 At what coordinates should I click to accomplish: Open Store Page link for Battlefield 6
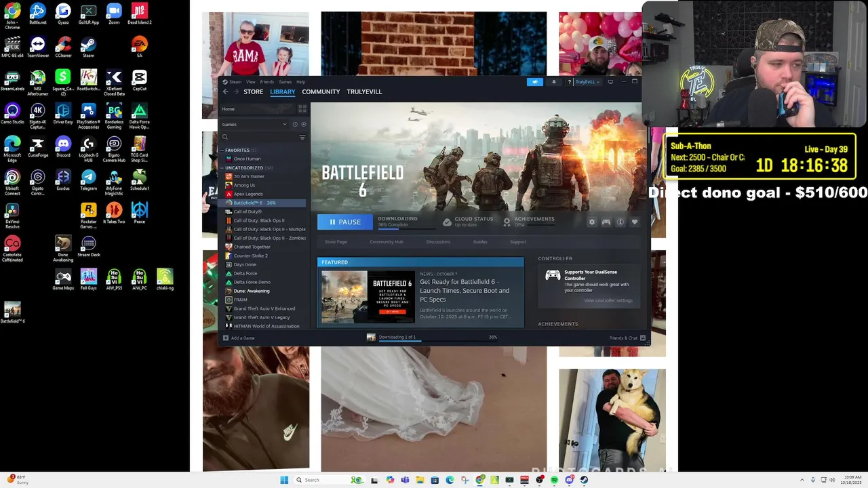pyautogui.click(x=336, y=242)
